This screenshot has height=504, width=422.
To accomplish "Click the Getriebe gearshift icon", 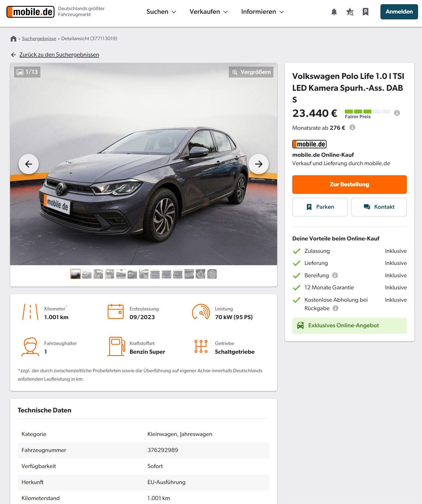I will click(x=201, y=346).
